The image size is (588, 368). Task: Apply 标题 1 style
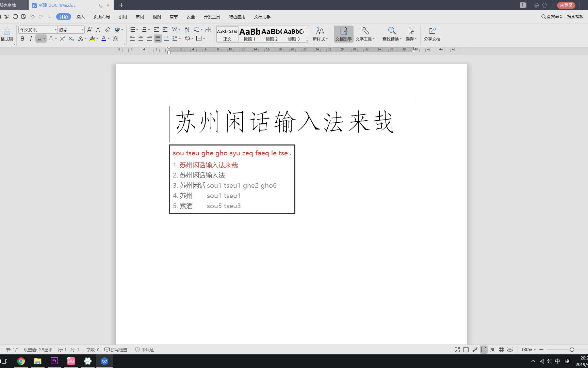pyautogui.click(x=249, y=34)
